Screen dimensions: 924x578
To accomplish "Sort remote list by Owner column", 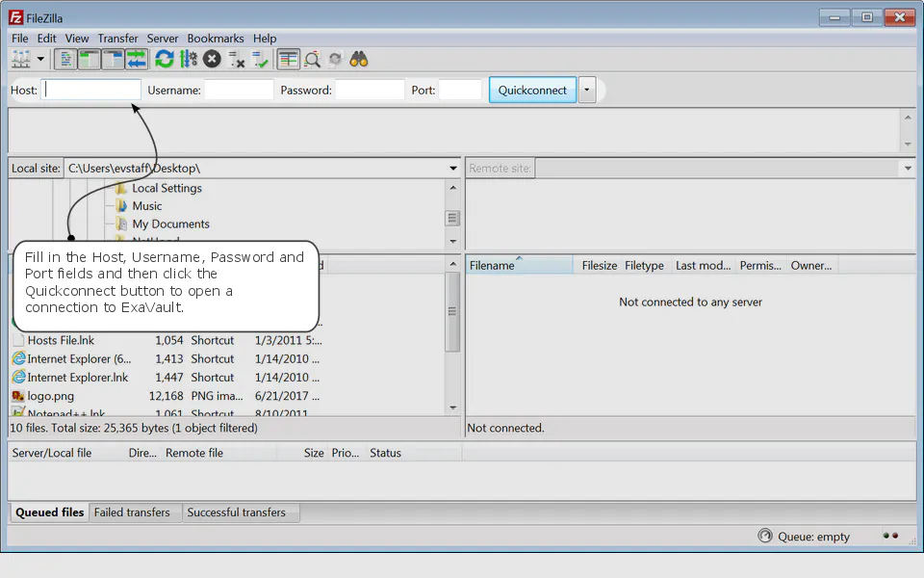I will click(x=812, y=266).
